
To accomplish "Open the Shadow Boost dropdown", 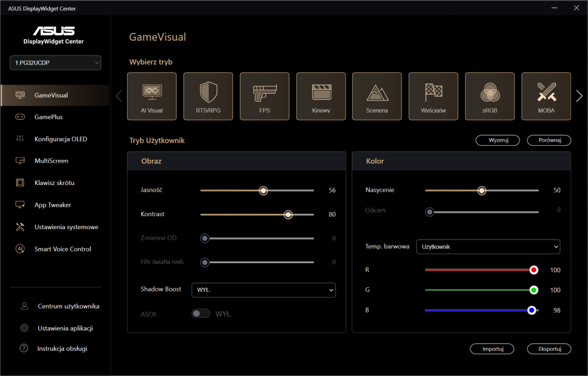I will (263, 290).
